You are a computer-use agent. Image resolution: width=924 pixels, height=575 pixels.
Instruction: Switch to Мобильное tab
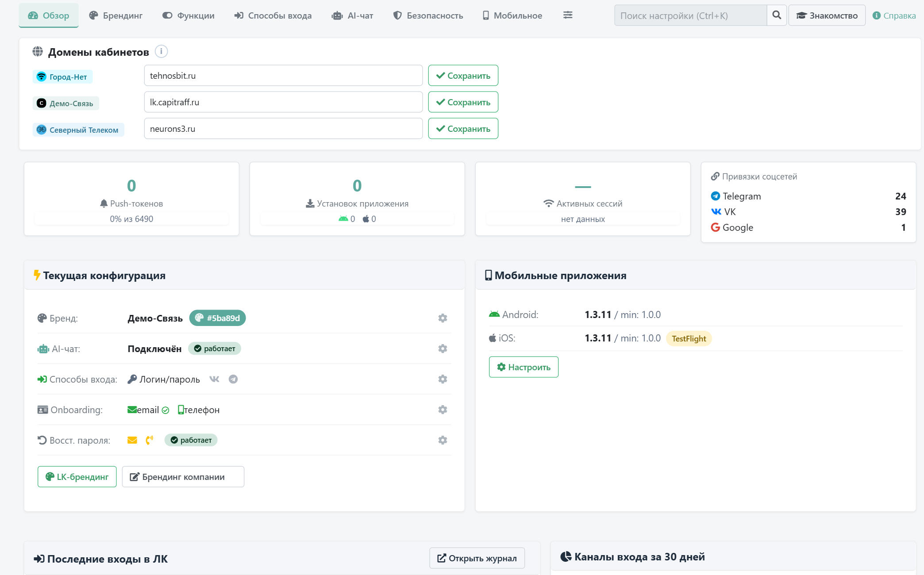coord(512,15)
